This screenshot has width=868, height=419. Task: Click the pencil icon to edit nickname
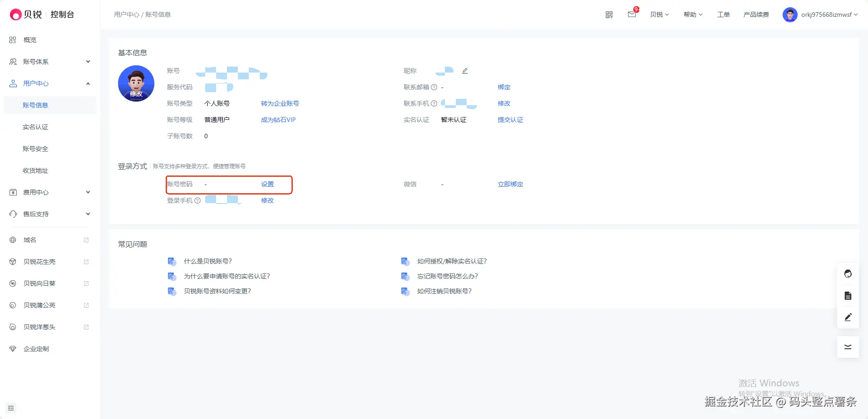(465, 71)
